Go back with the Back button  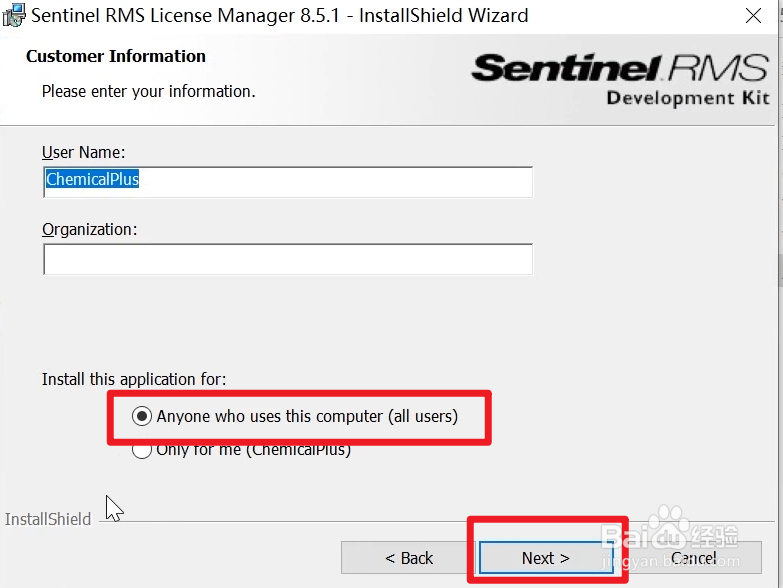click(x=409, y=558)
